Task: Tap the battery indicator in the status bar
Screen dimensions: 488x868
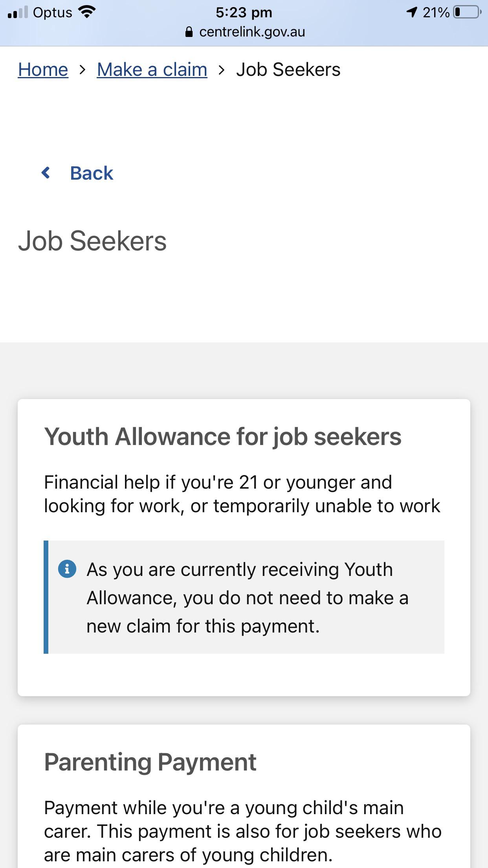Action: pos(467,12)
